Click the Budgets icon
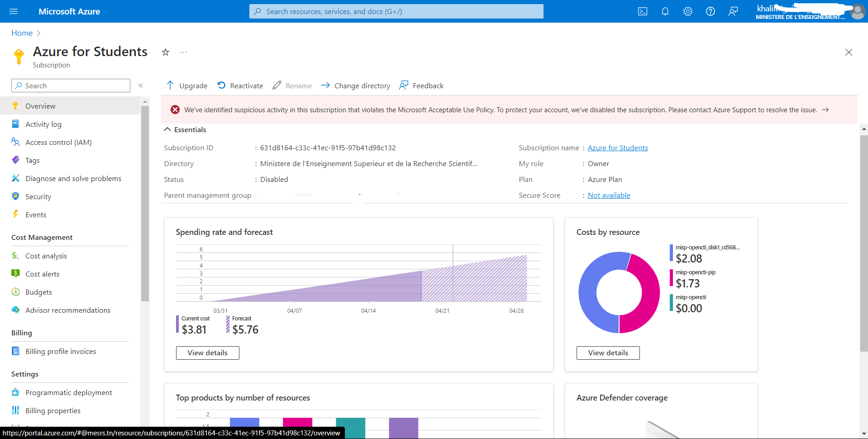 pos(15,291)
